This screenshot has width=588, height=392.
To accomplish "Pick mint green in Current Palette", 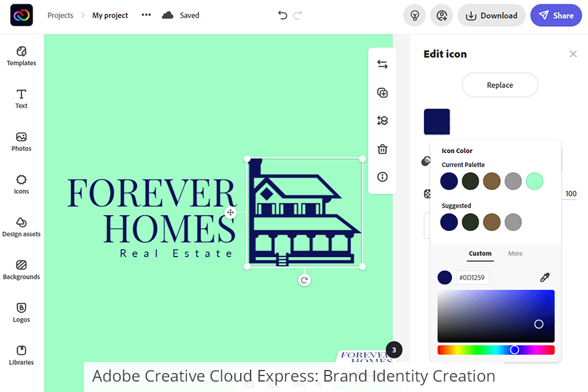I will pos(534,181).
